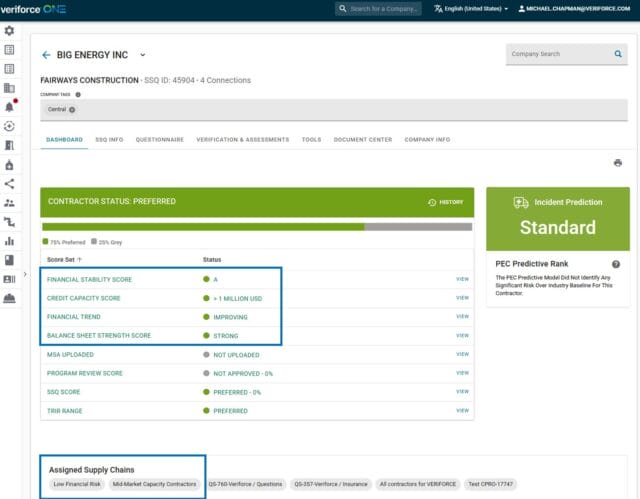
Task: Click the contractor status progress bar
Action: point(257,227)
